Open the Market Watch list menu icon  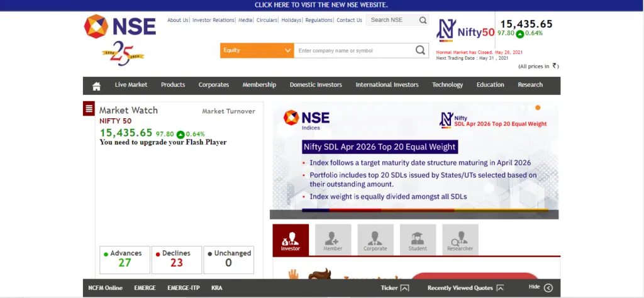tap(89, 108)
